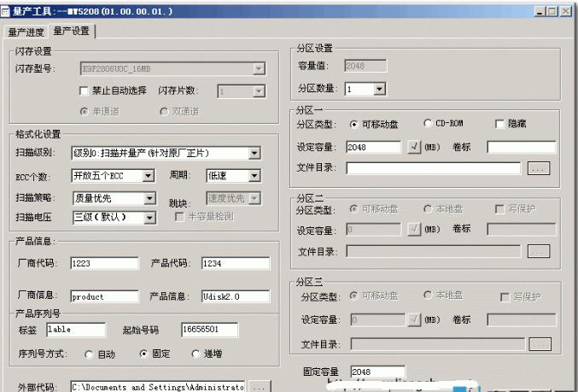Maximize the mass production tool window
This screenshot has width=578, height=392.
point(551,11)
